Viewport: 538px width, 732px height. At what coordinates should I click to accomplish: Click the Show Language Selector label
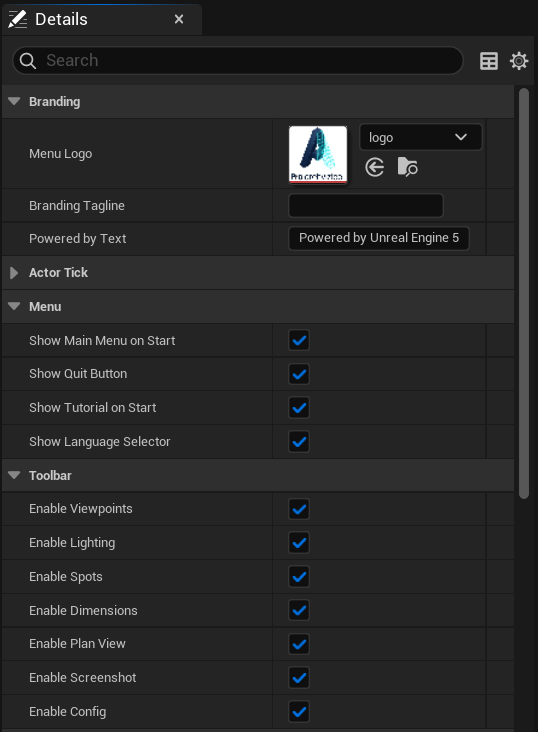(99, 442)
